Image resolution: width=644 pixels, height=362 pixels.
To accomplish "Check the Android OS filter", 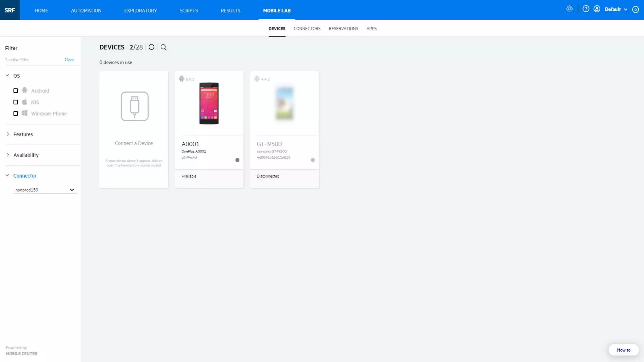I will (x=16, y=91).
